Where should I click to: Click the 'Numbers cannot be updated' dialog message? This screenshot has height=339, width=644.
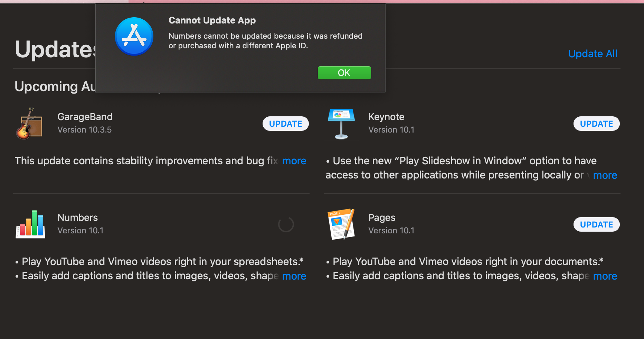[x=265, y=41]
